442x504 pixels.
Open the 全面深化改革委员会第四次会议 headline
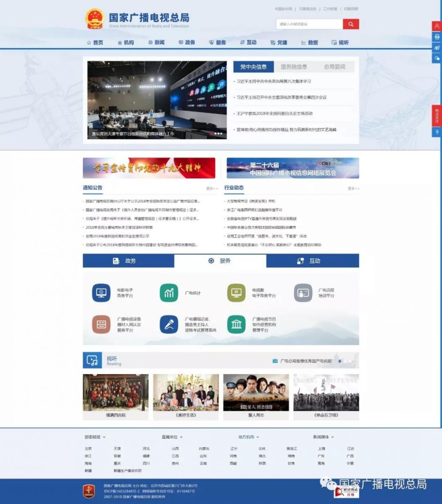[x=282, y=97]
